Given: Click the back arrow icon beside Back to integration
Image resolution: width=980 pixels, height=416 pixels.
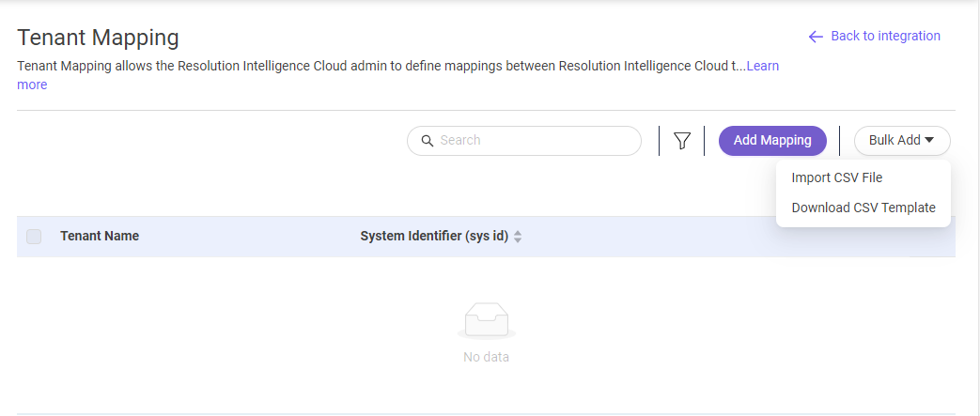Looking at the screenshot, I should pyautogui.click(x=816, y=37).
